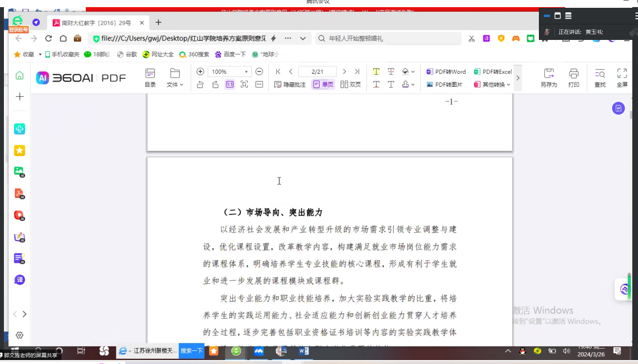
Task: Click PDF转Word conversion button
Action: (x=446, y=72)
